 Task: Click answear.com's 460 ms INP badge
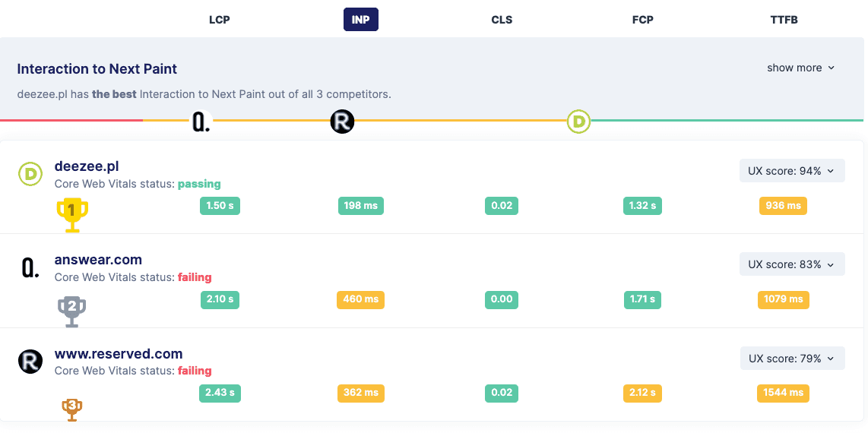(x=361, y=299)
